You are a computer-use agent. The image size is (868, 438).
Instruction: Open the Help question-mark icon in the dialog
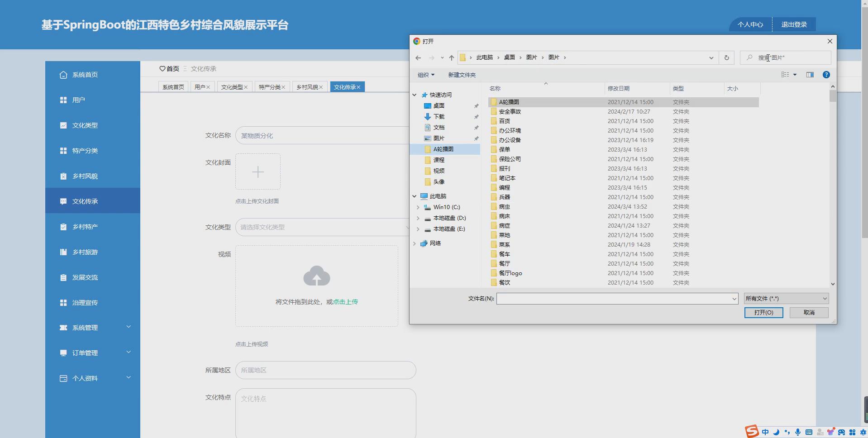(x=826, y=75)
